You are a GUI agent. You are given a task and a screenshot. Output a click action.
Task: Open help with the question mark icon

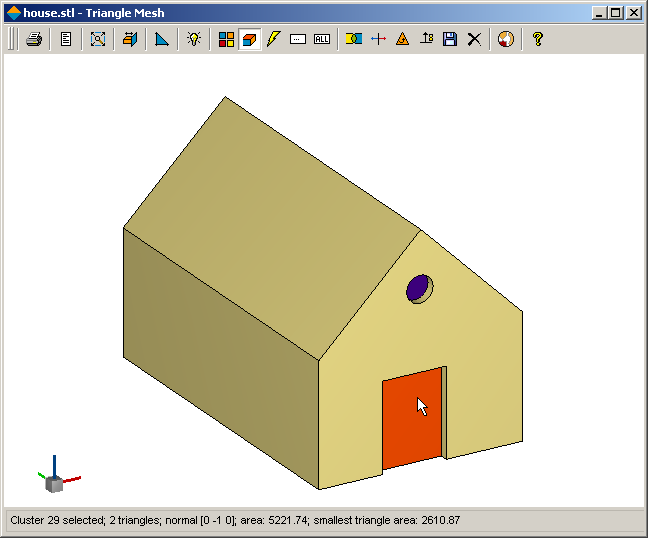(x=538, y=39)
